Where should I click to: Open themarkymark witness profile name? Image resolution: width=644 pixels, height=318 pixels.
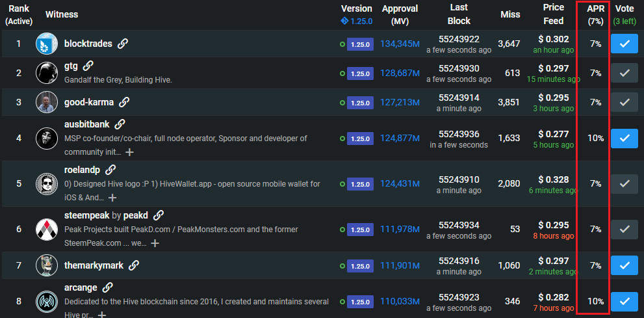[94, 265]
